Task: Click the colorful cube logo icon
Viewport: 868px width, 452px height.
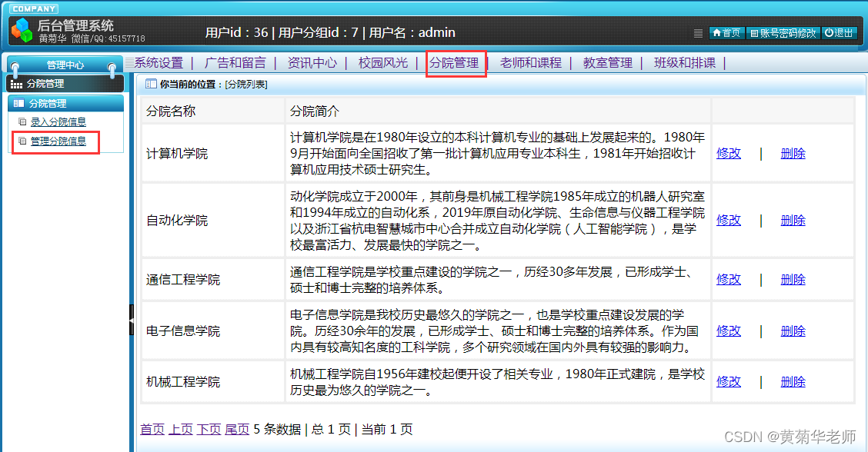Action: (x=22, y=30)
